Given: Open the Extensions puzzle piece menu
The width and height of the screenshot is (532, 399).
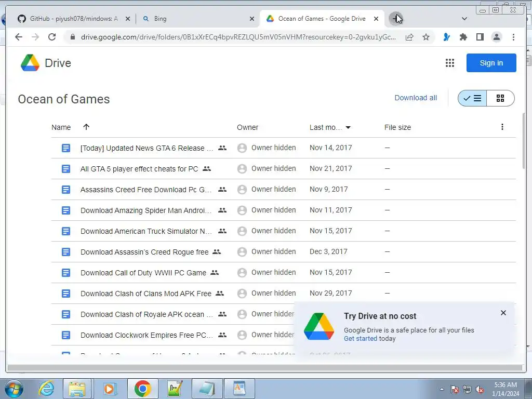Looking at the screenshot, I should coord(463,37).
